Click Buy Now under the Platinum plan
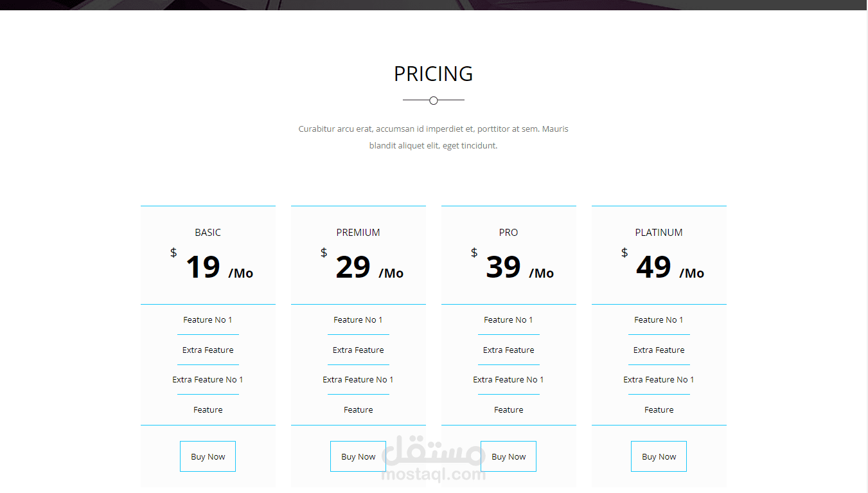 pyautogui.click(x=659, y=456)
